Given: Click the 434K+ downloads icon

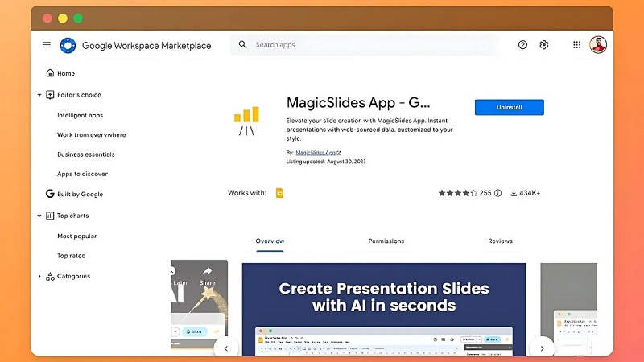Looking at the screenshot, I should [514, 193].
